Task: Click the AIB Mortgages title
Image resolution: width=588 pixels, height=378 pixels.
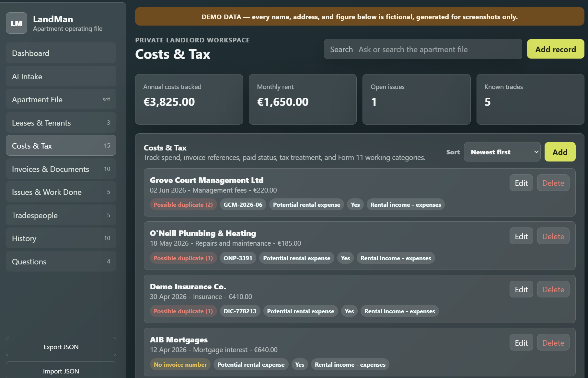Action: 179,339
